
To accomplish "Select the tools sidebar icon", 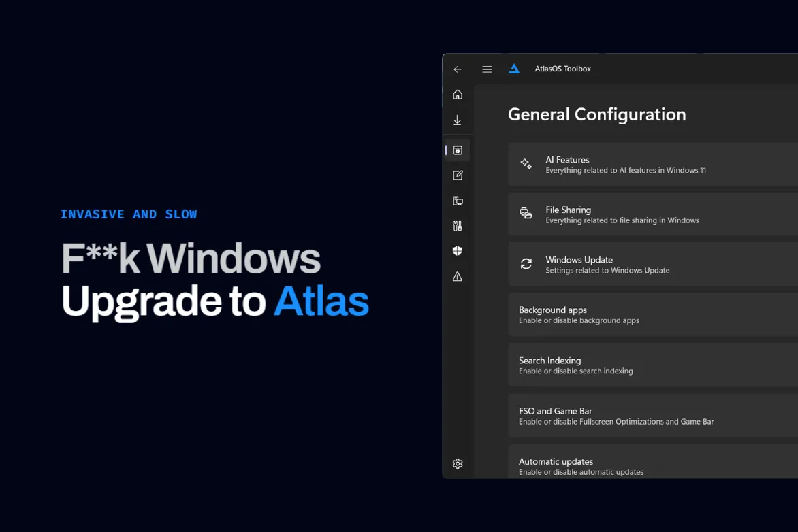I will [x=457, y=225].
